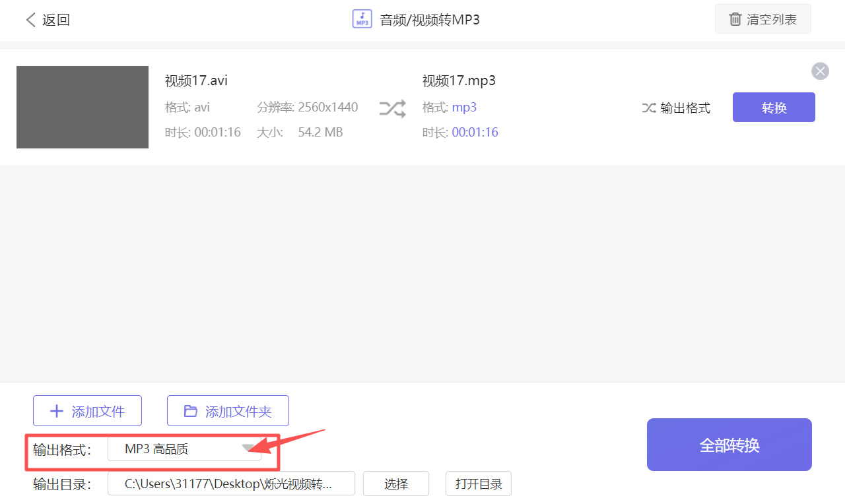Remove 视频17.avi using its X icon
This screenshot has width=845, height=504.
(820, 71)
